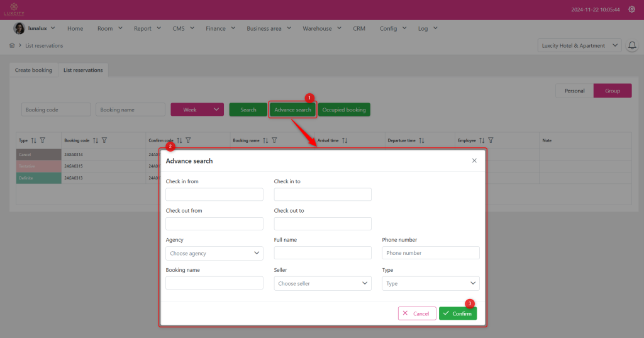The width and height of the screenshot is (644, 338).
Task: Click the Cancel button in dialog
Action: tap(416, 313)
